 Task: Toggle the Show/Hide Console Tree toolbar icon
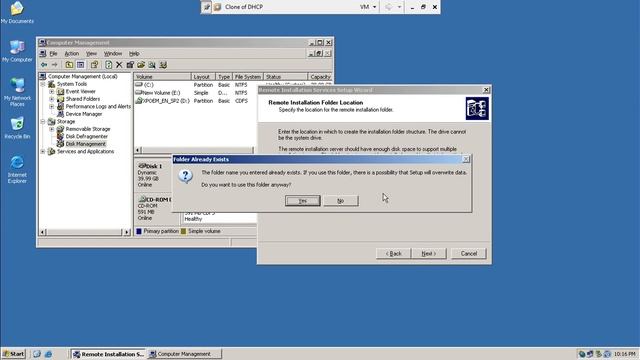point(80,65)
